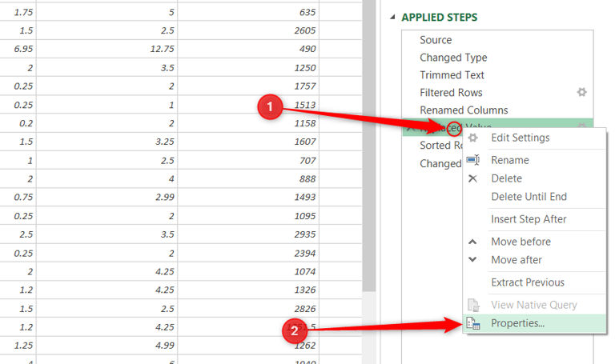Select the Changed Type step below Source
Viewport: 615px width, 364px height.
point(453,58)
